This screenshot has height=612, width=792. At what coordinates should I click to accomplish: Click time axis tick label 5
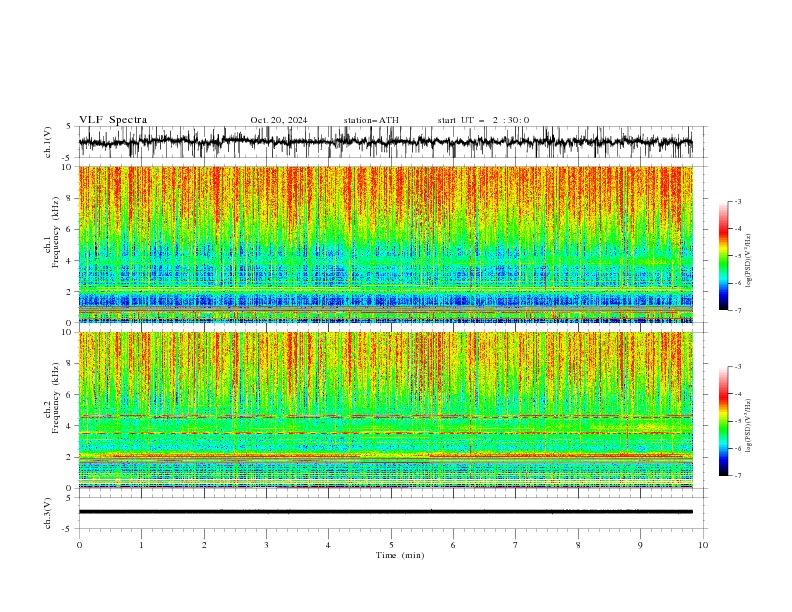[x=391, y=545]
